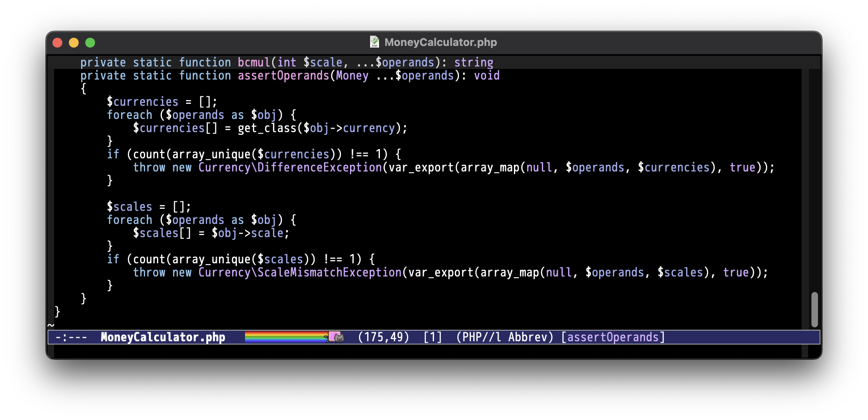Click 'throw' keyword before DifferenceException
Screen dimensions: 868x420
click(149, 167)
